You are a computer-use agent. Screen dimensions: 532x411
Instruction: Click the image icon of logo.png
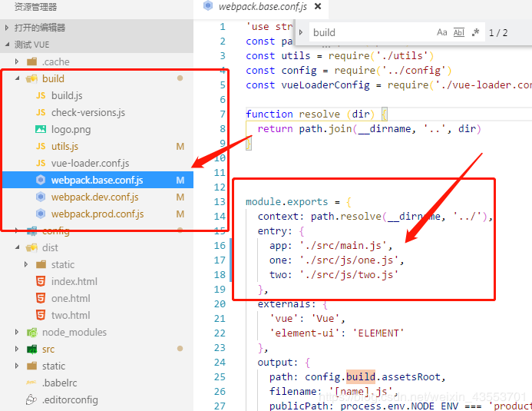coord(41,129)
